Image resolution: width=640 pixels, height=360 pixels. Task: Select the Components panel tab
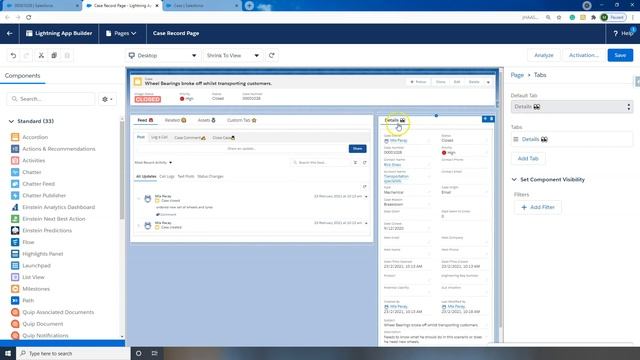point(22,76)
